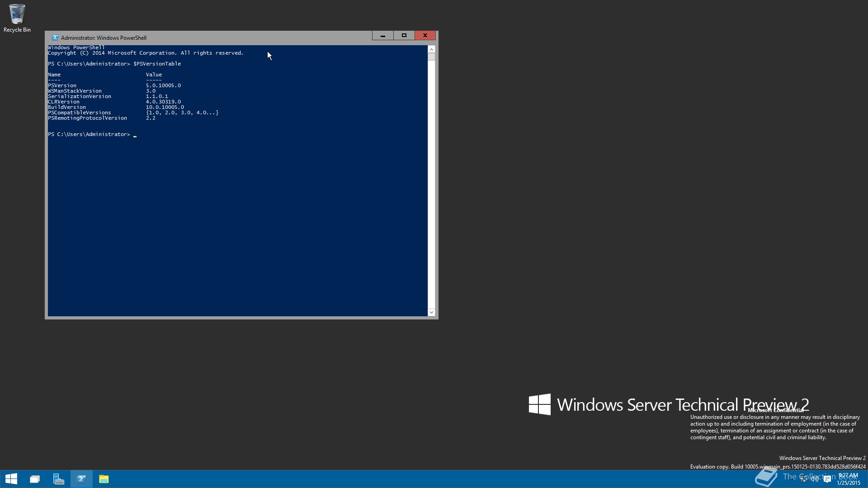Click the network status tray icon
The width and height of the screenshot is (868, 488).
tap(804, 479)
